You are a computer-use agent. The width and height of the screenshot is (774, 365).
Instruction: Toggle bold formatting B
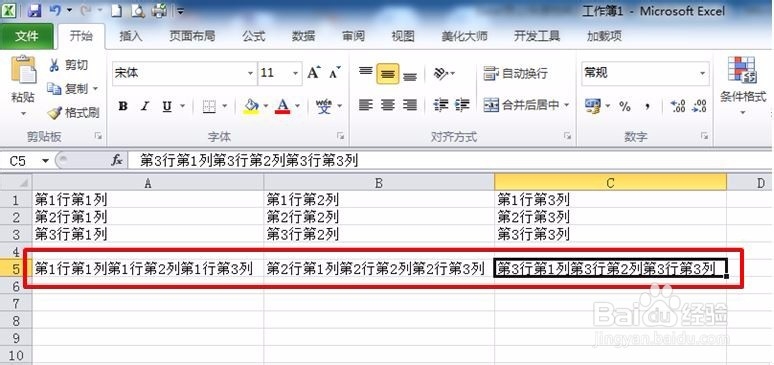click(x=123, y=106)
